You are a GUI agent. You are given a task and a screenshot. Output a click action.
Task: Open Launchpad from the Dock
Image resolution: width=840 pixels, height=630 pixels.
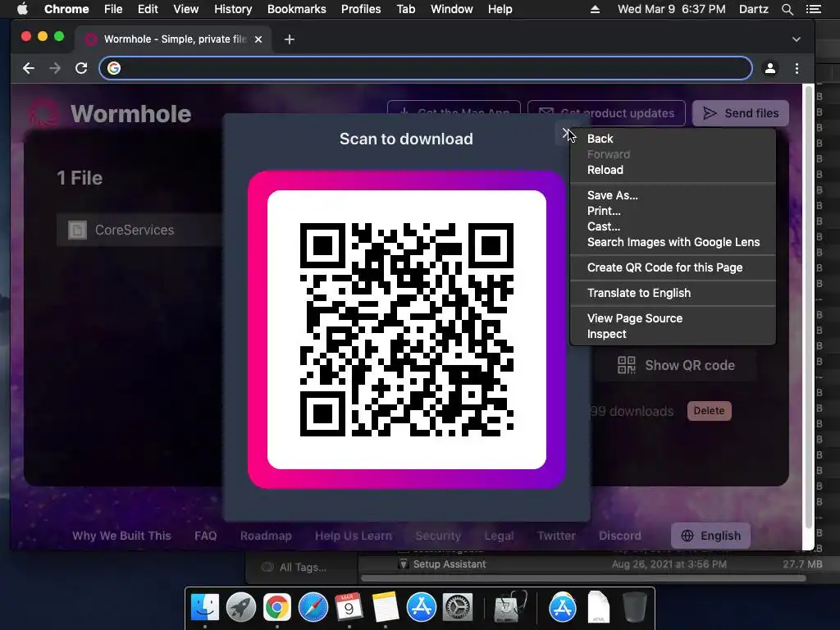click(241, 608)
